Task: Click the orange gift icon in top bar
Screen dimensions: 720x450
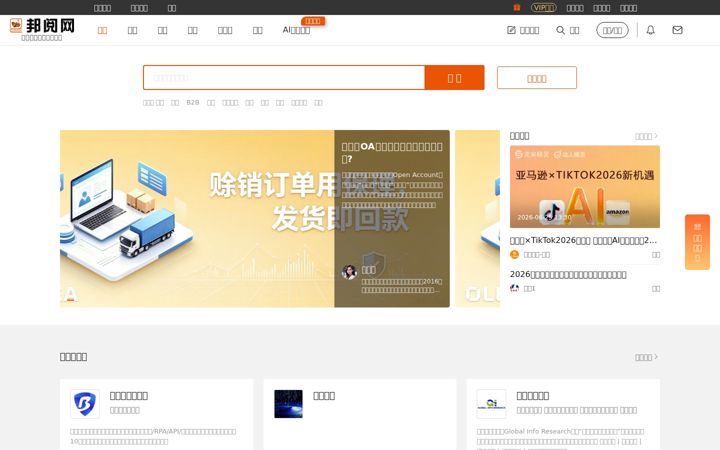Action: tap(517, 7)
